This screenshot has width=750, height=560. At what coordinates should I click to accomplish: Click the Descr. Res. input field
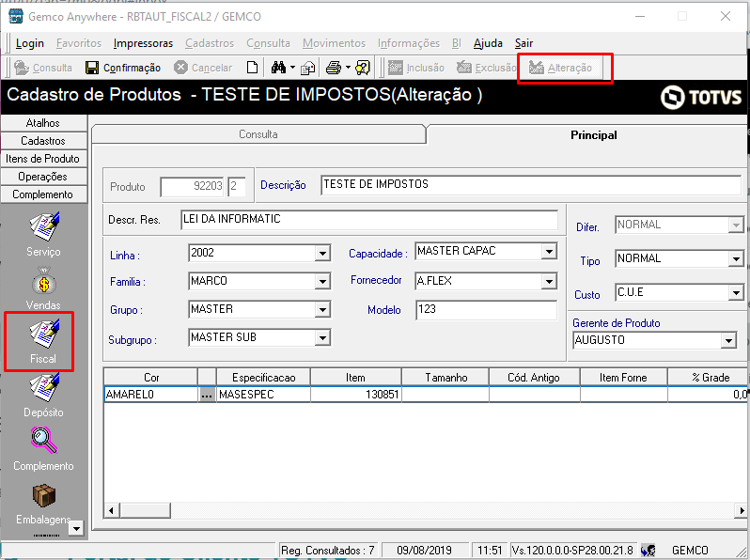coord(369,220)
